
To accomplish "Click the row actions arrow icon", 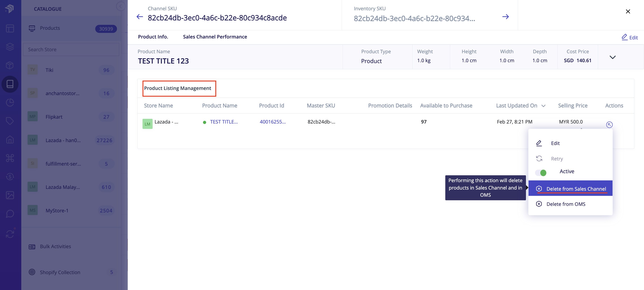I will 609,125.
